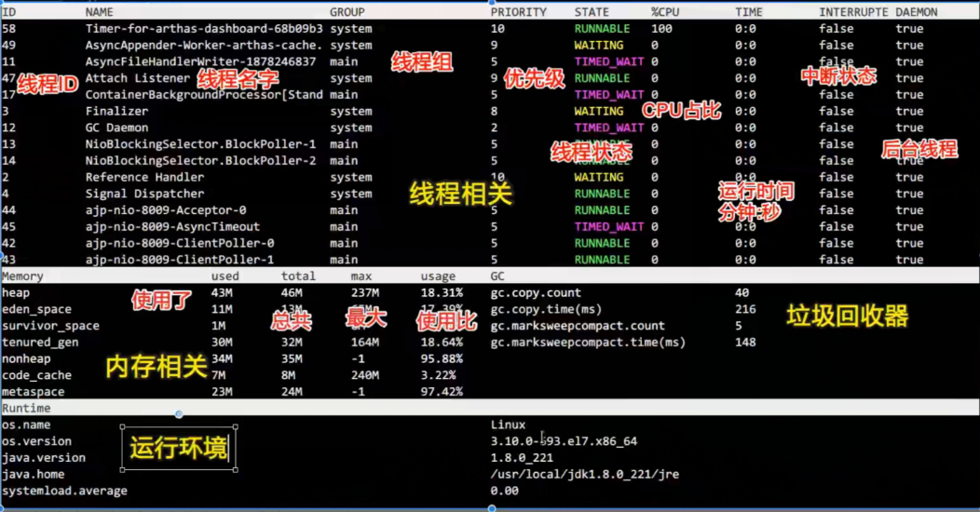
Task: Click the GC section header
Action: click(x=497, y=276)
